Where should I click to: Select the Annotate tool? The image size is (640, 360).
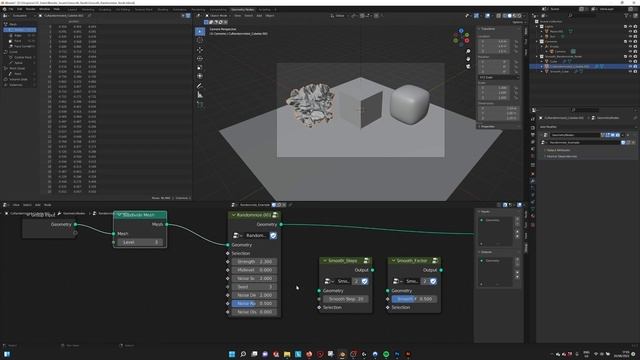tap(200, 86)
